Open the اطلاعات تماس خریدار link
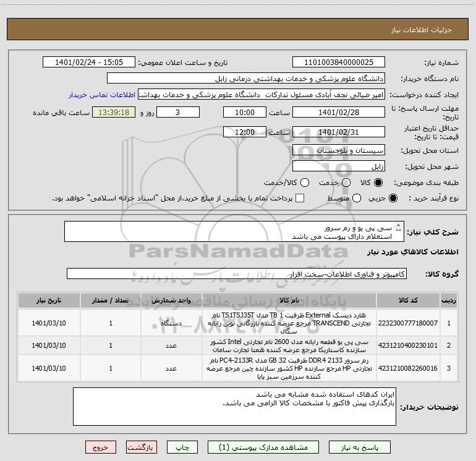476x461 pixels. click(x=102, y=95)
